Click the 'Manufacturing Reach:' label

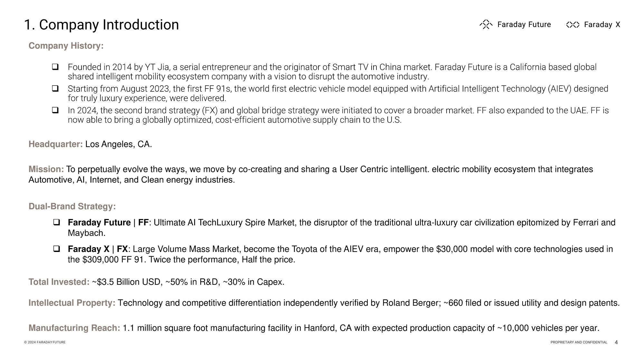coord(74,328)
